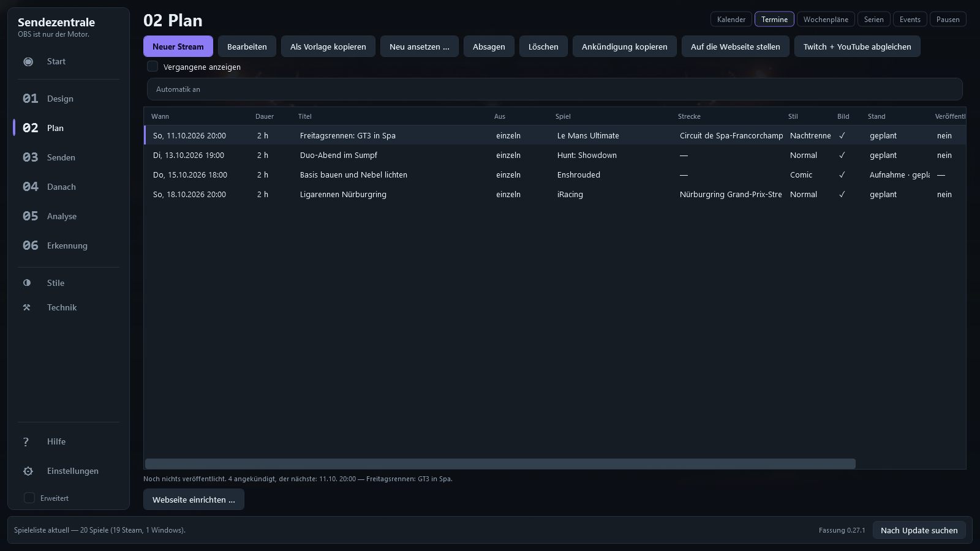Click the Hilfe question mark icon
Image resolution: width=980 pixels, height=551 pixels.
click(26, 441)
